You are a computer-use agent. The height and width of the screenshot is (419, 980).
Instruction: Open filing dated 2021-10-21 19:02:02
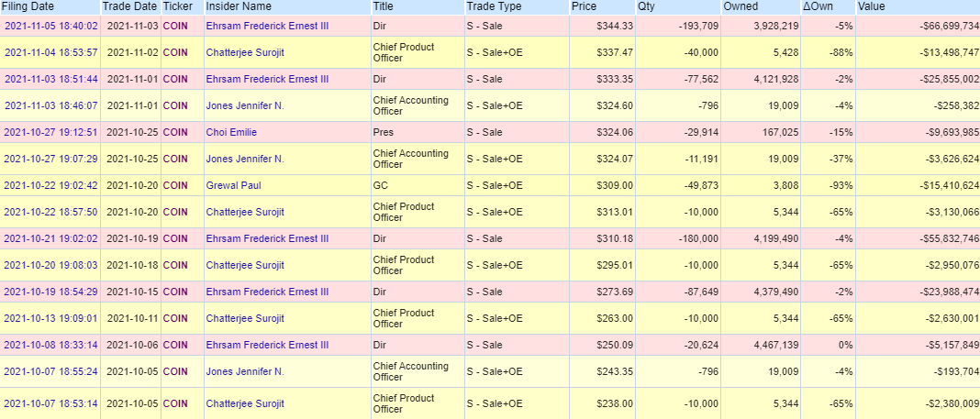click(x=51, y=238)
